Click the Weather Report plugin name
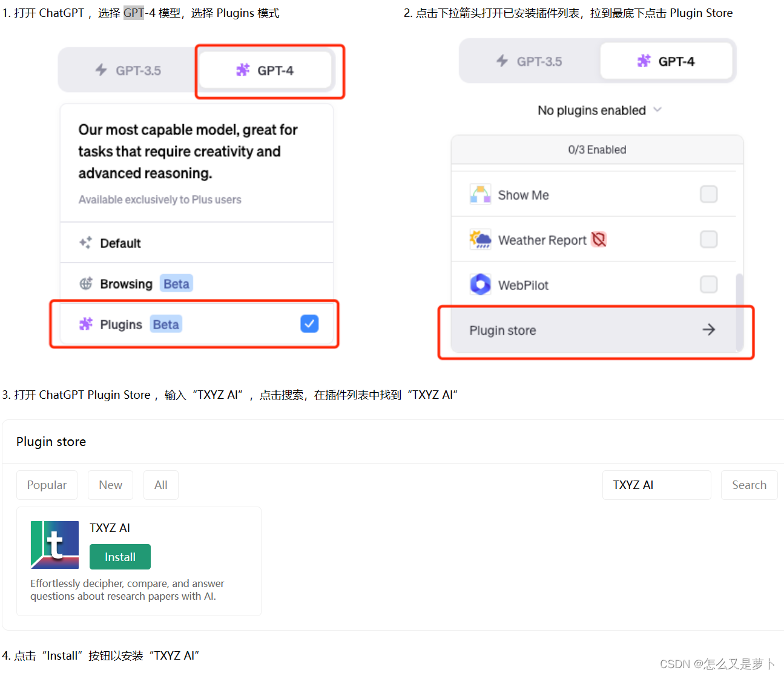The height and width of the screenshot is (676, 784). 542,240
